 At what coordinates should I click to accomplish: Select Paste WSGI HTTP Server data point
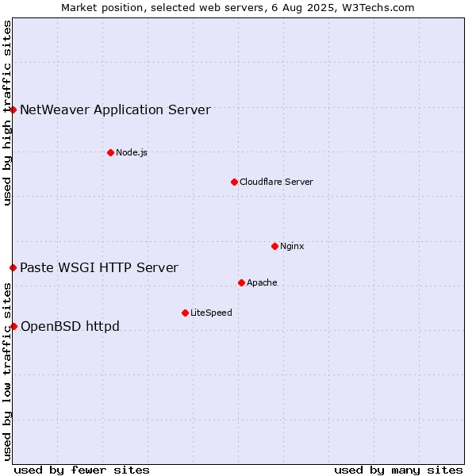pos(13,268)
